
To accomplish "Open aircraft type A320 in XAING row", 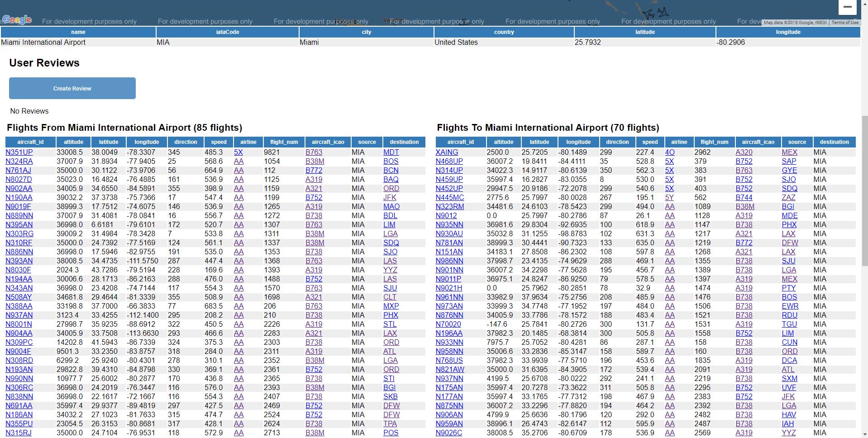I will point(744,152).
